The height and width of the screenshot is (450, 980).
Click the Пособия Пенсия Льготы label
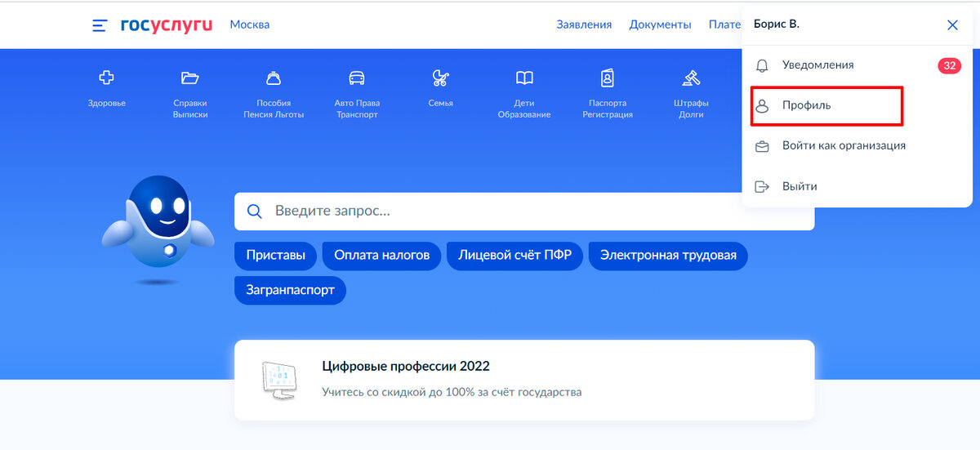[274, 109]
